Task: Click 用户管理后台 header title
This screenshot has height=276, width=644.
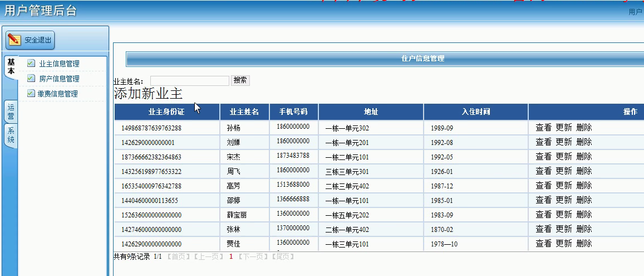Action: (x=41, y=10)
